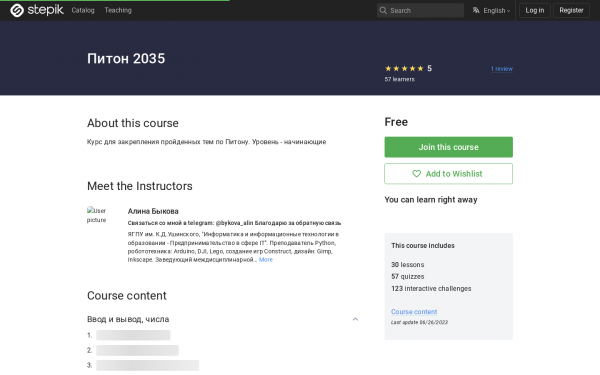Click the About this course heading
The height and width of the screenshot is (375, 600).
click(x=133, y=123)
